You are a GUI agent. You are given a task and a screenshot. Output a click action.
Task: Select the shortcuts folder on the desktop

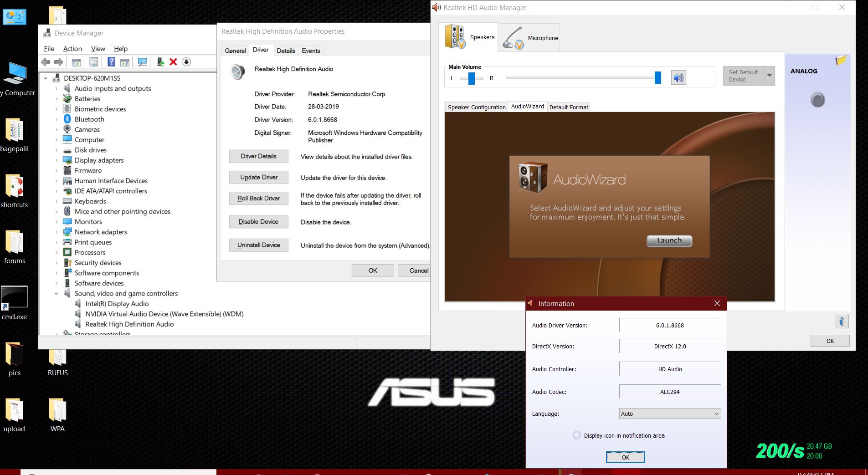[14, 191]
